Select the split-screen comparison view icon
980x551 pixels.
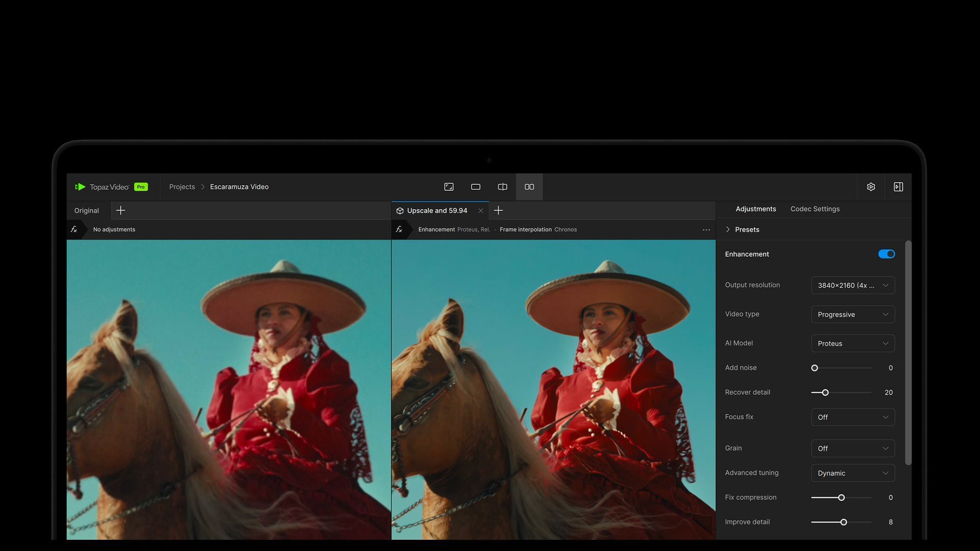[502, 186]
